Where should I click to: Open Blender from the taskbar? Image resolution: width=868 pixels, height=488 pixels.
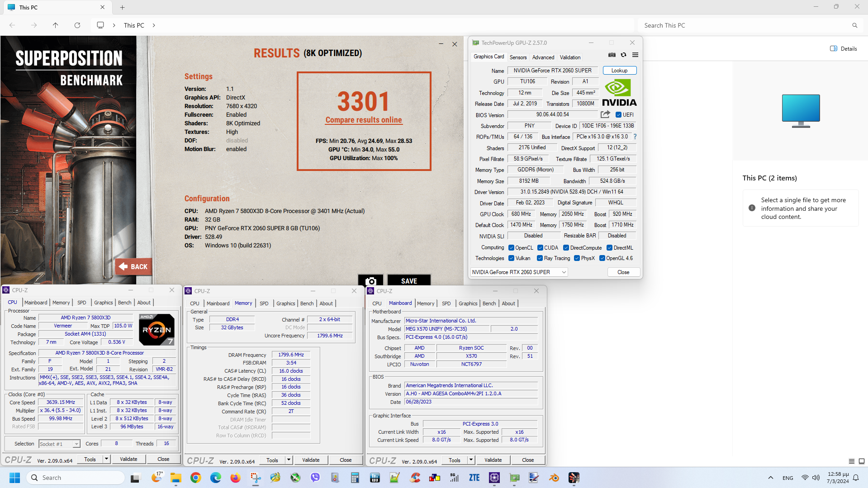554,478
